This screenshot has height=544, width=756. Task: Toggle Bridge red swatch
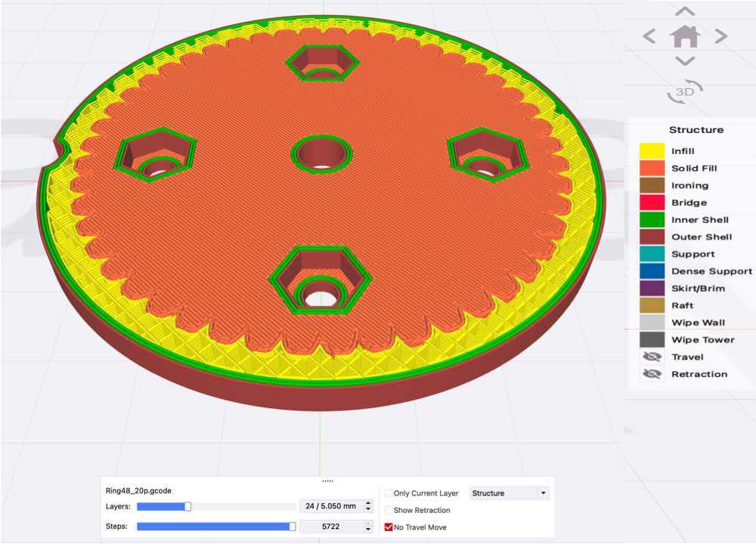[652, 202]
